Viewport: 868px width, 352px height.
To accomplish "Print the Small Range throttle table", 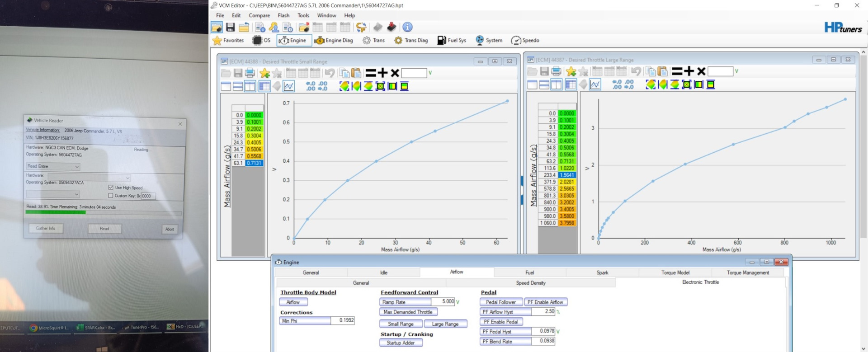I will [x=250, y=73].
